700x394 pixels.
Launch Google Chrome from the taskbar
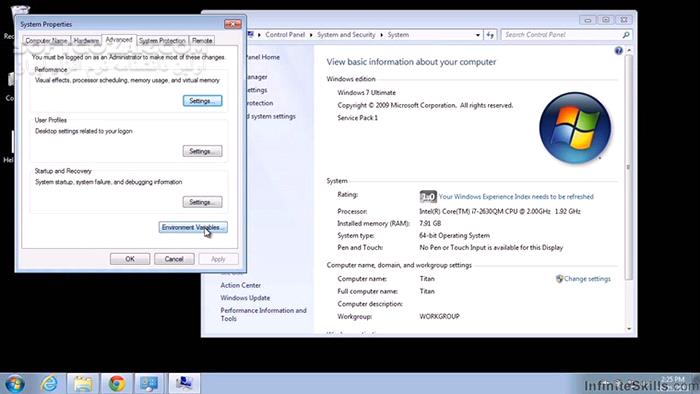pos(117,384)
